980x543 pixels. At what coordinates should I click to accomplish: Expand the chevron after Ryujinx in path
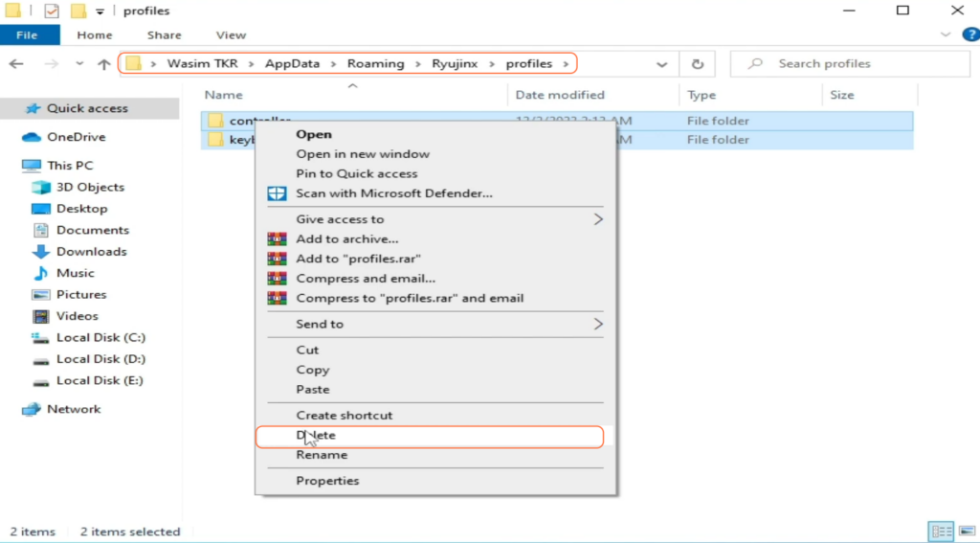coord(492,64)
